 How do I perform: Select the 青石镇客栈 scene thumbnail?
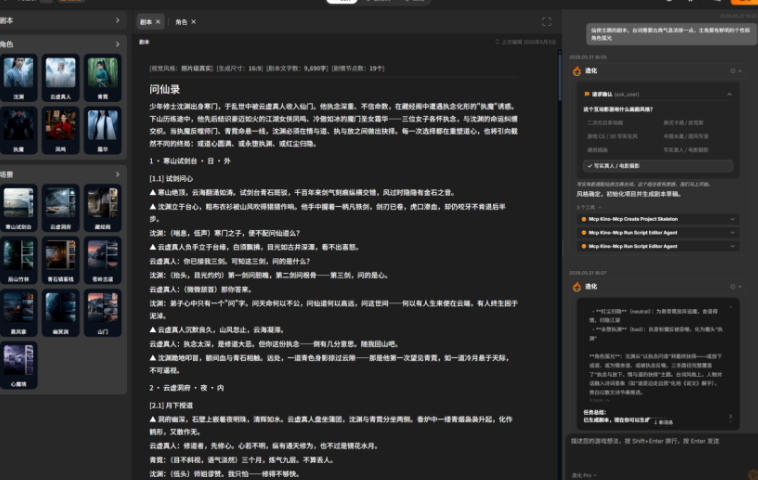point(60,260)
